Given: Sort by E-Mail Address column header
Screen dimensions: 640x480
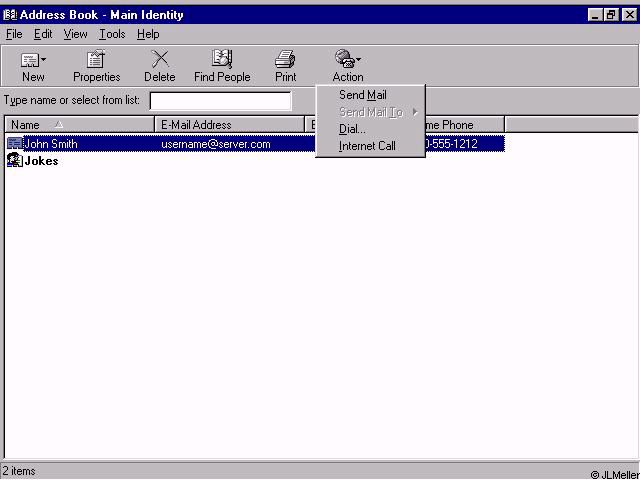Looking at the screenshot, I should (230, 125).
